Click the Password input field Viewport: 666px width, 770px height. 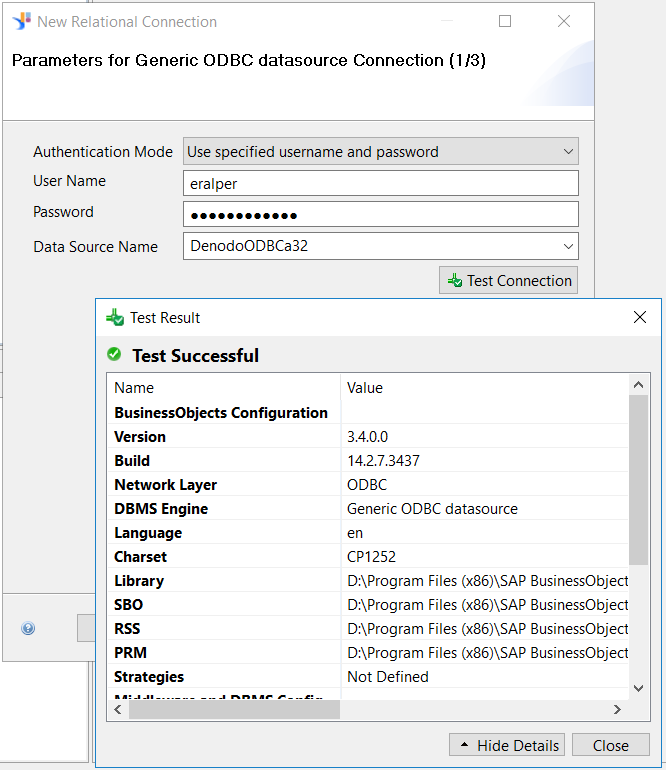(381, 215)
